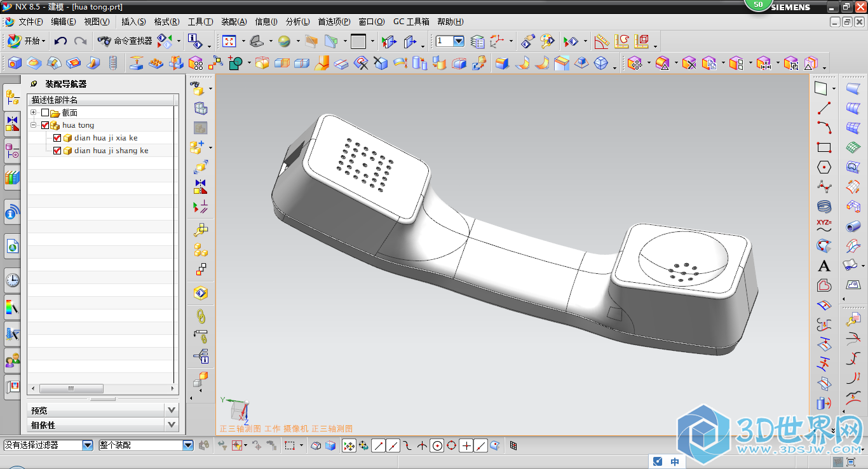Screen dimensions: 868x469
Task: Collapse the hua tong tree node
Action: click(x=33, y=125)
